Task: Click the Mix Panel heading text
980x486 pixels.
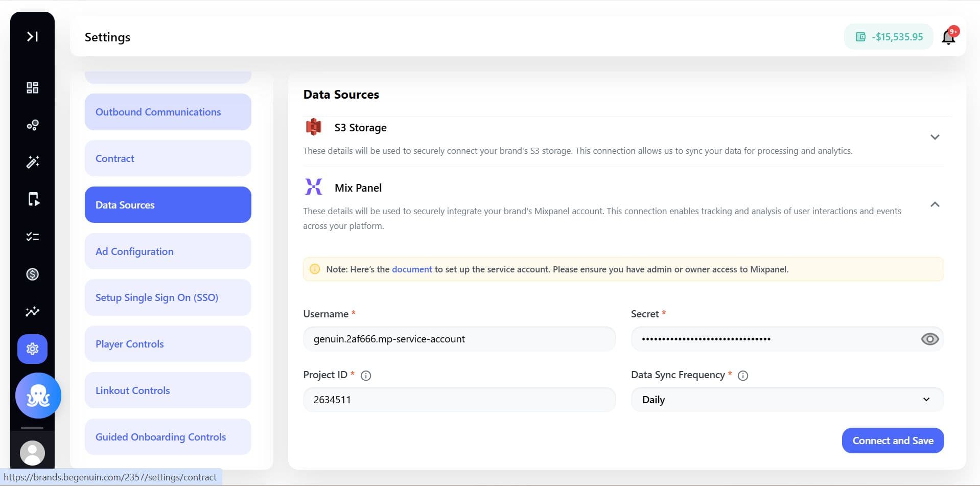Action: pos(358,188)
